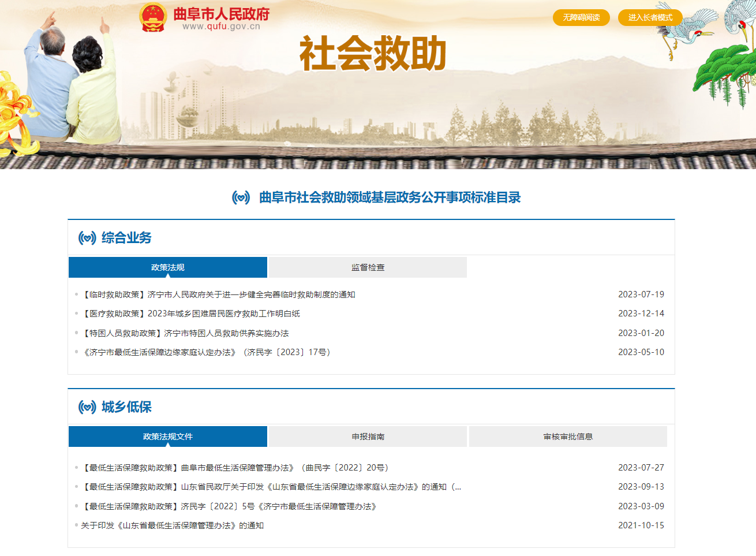Click the www.qufu.gov.cn URL text
The height and width of the screenshot is (556, 756).
click(x=221, y=27)
